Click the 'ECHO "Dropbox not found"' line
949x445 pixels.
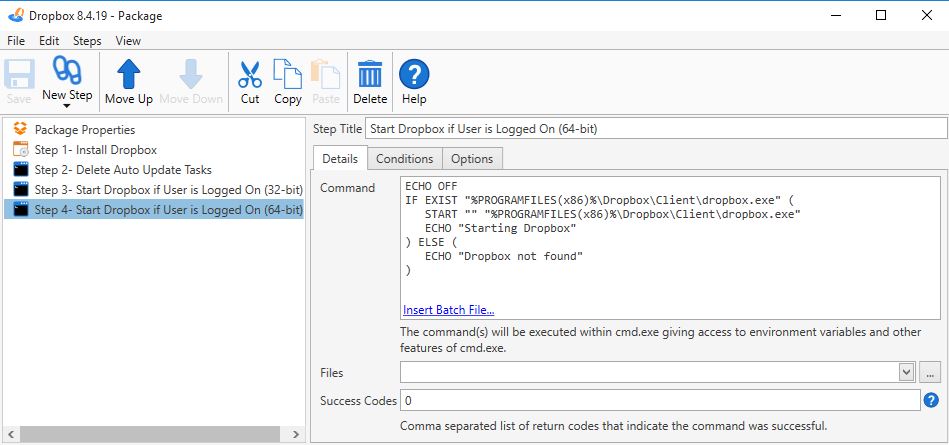click(x=504, y=256)
